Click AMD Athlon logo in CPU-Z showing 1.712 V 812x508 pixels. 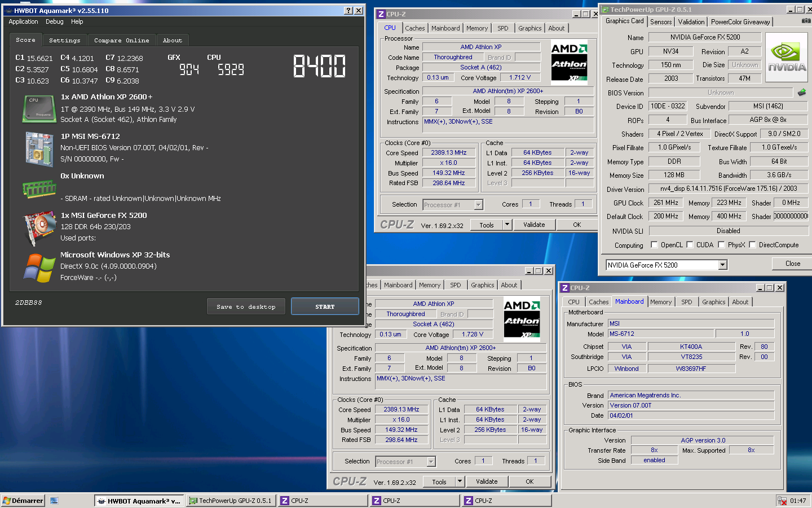coord(569,62)
